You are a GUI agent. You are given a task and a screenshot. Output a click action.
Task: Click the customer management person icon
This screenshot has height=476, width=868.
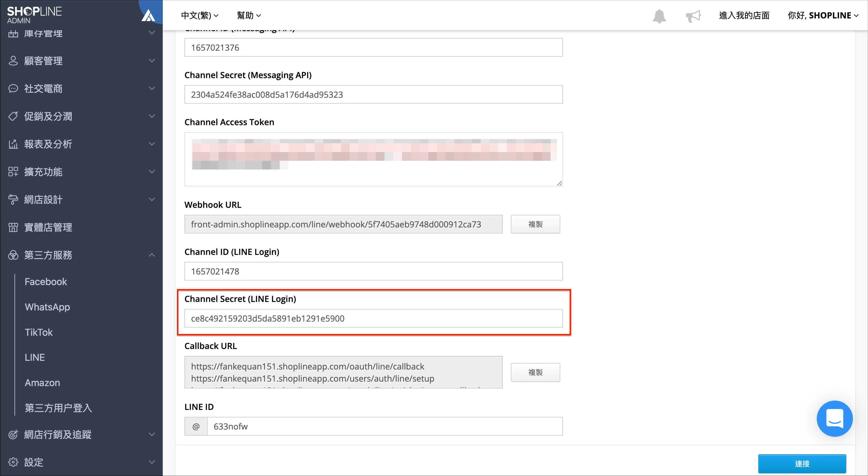(13, 61)
